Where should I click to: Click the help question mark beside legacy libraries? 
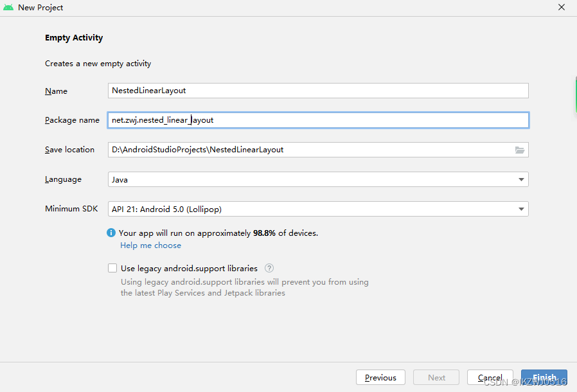269,269
